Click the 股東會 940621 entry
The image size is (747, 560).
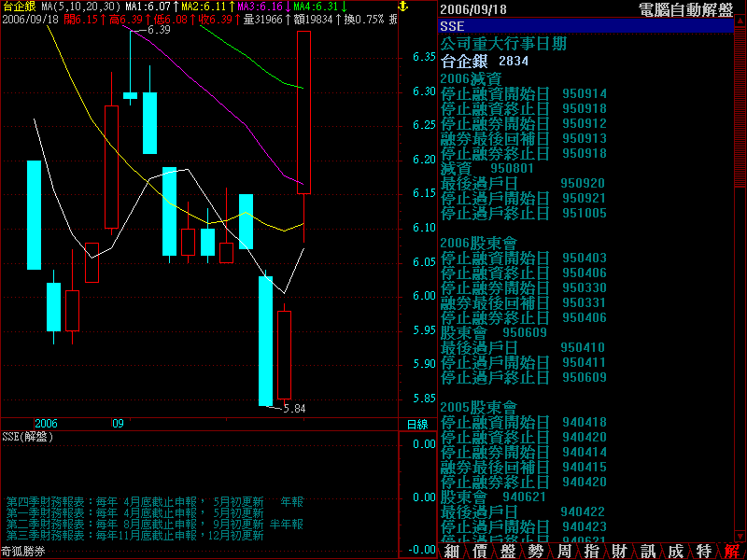493,497
